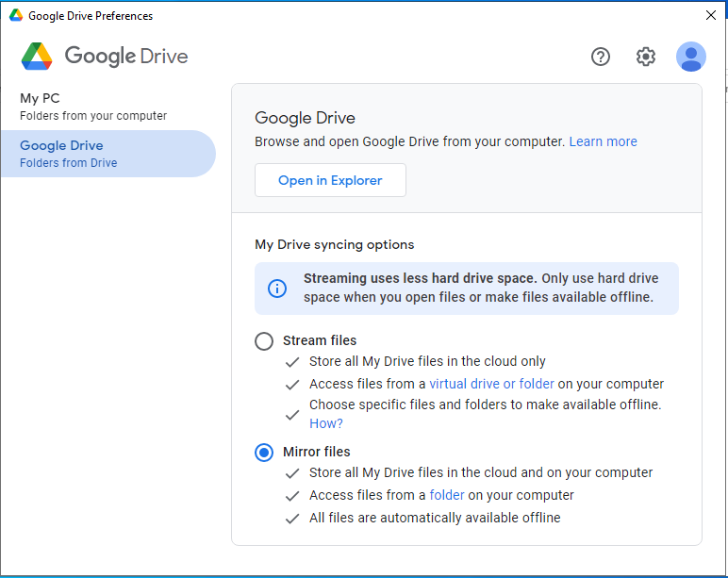Open the 'virtual drive or folder' link
Image resolution: width=728 pixels, height=578 pixels.
coord(491,384)
